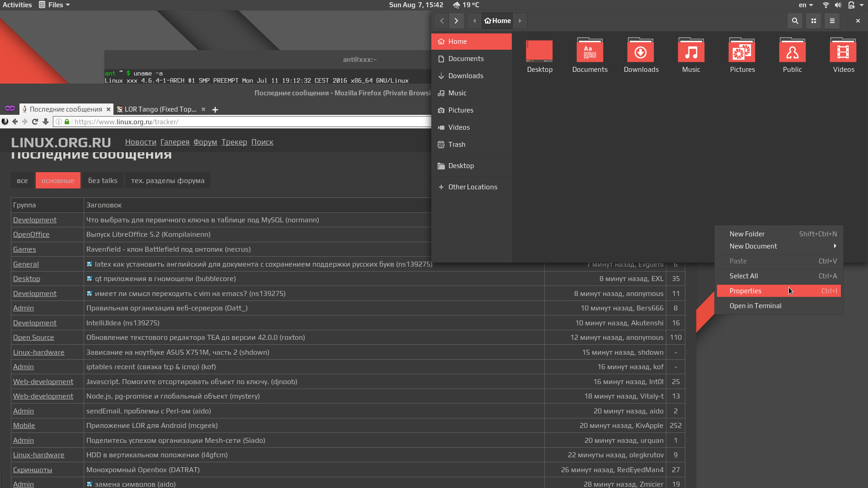Click the Форум link
This screenshot has height=488, width=868.
(x=205, y=142)
